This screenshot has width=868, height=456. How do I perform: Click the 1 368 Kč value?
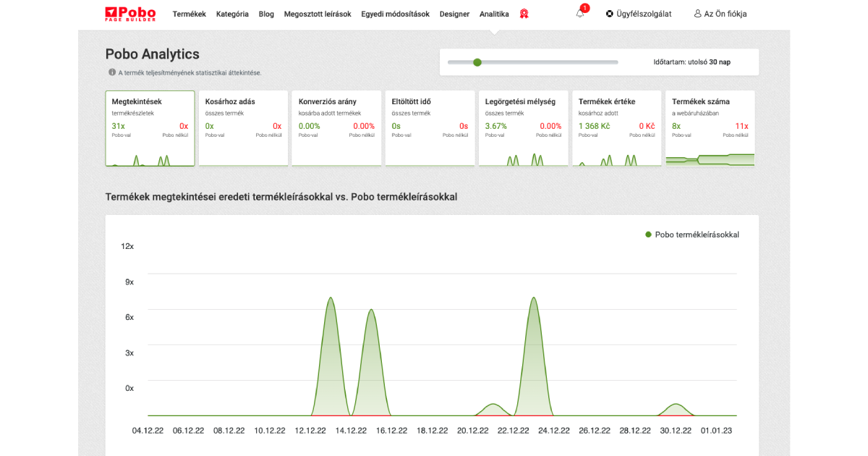click(594, 126)
